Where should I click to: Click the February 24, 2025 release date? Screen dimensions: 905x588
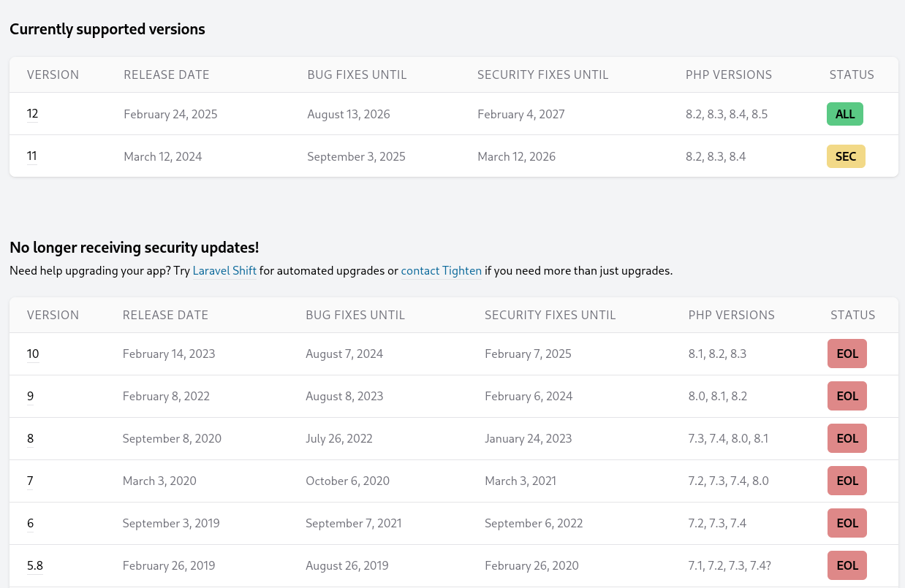pyautogui.click(x=170, y=114)
